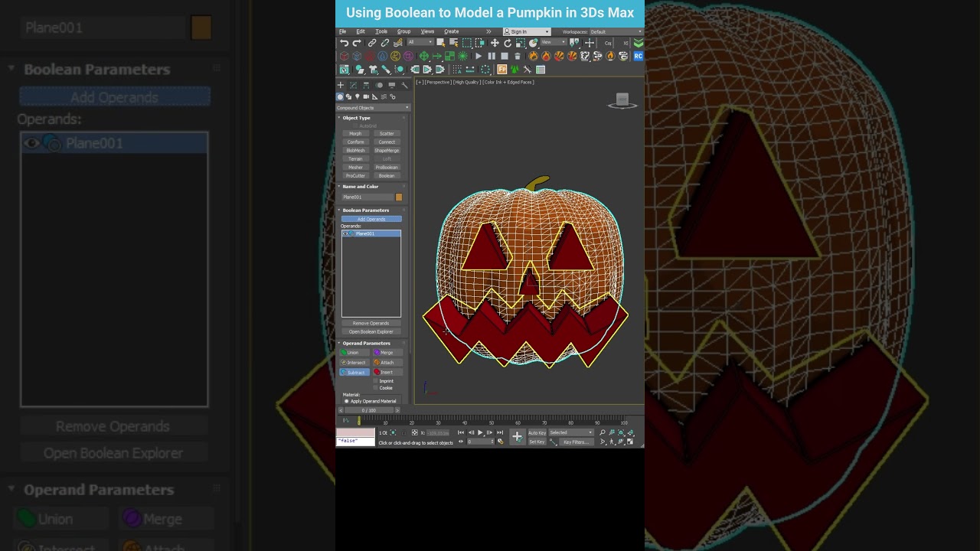Click the 0 / 100 time slider

369,410
